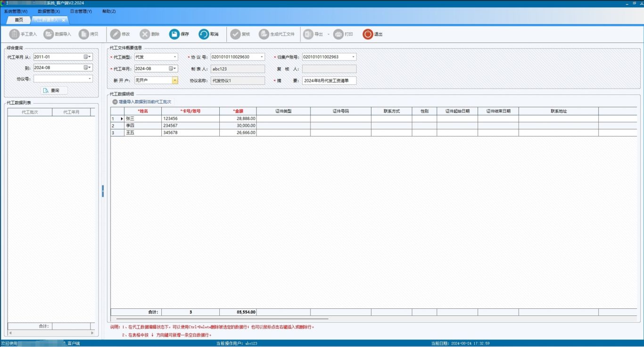Image resolution: width=644 pixels, height=347 pixels.
Task: Collapse the left panel with splitter arrow
Action: coord(103,191)
